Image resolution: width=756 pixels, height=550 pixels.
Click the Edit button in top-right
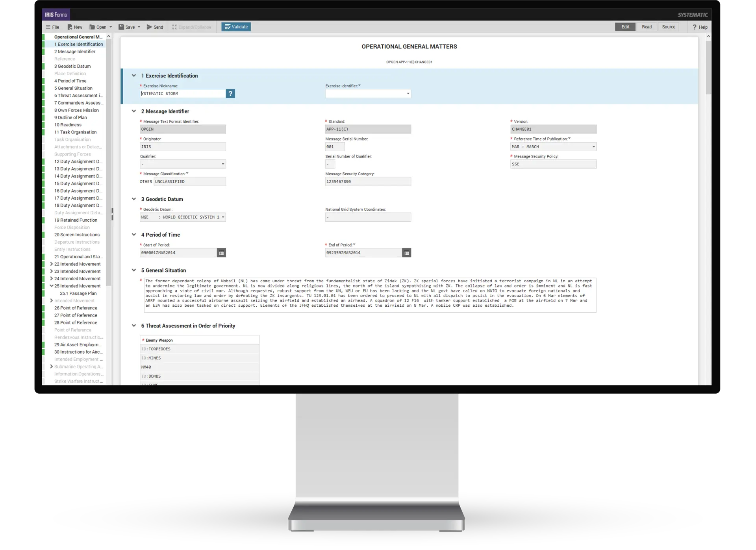(624, 27)
